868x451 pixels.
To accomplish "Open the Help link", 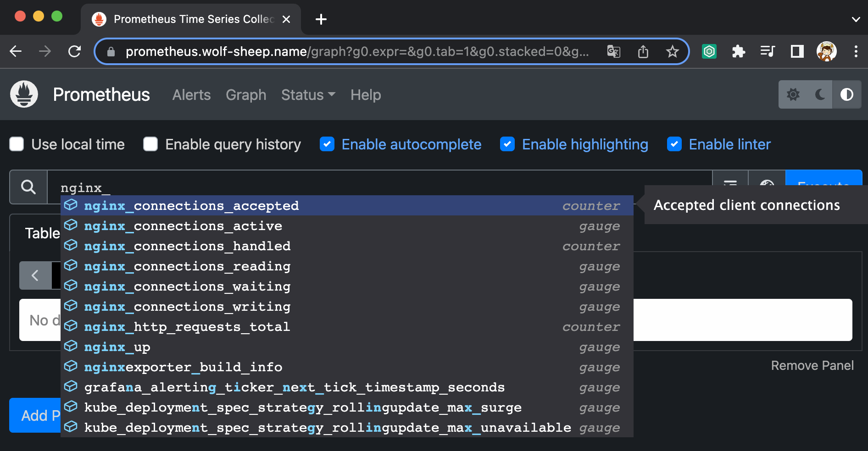I will [366, 95].
